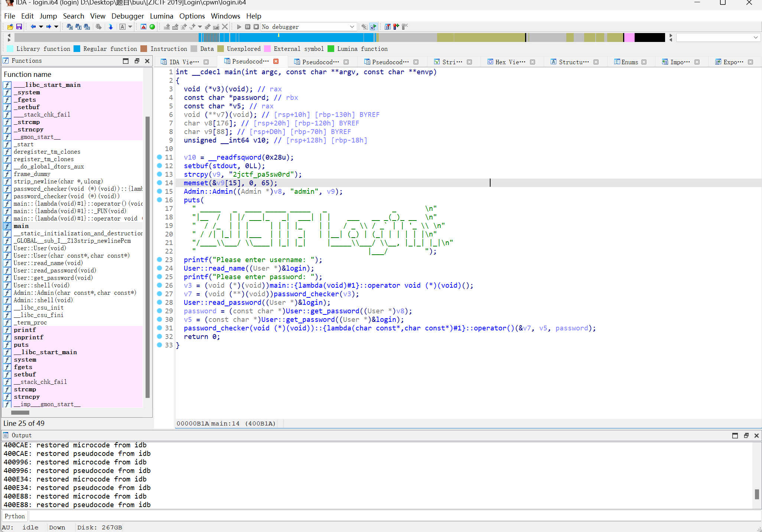Start process with the play button
Viewport: 762px width, 532px height.
[239, 27]
